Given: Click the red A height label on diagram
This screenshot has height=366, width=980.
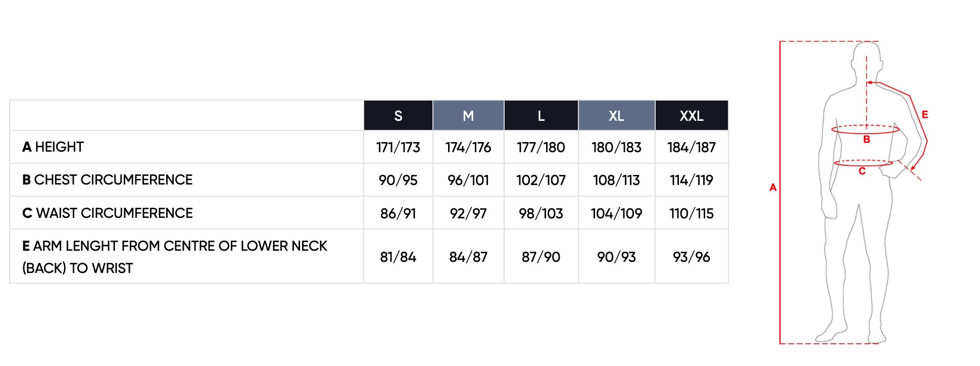Looking at the screenshot, I should pos(773,188).
